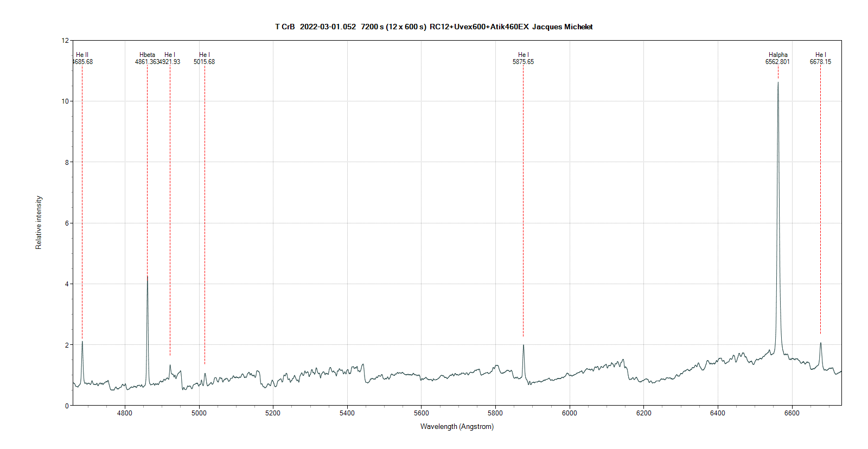Click the top of the Hbeta emission peak
The width and height of the screenshot is (868, 449).
[x=147, y=277]
